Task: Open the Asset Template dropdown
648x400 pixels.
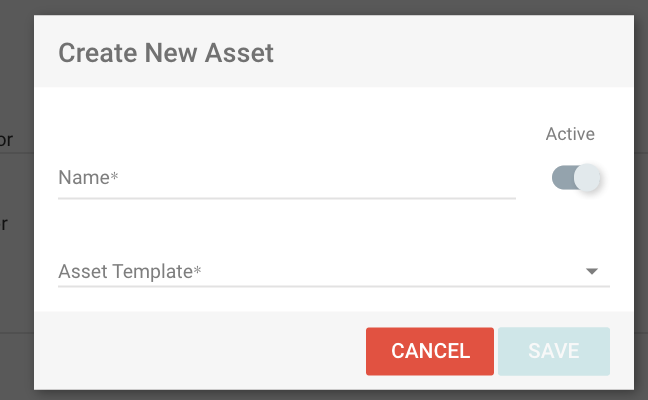Action: [x=333, y=271]
